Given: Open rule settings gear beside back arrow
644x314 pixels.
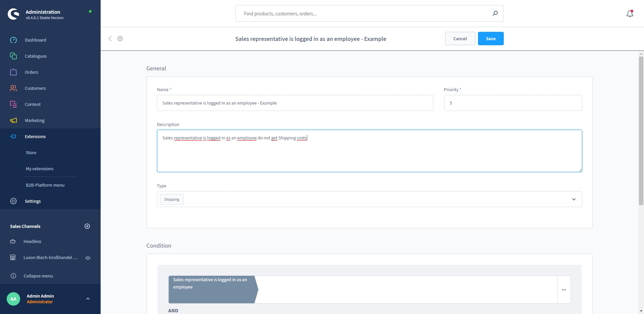Looking at the screenshot, I should click(x=120, y=39).
